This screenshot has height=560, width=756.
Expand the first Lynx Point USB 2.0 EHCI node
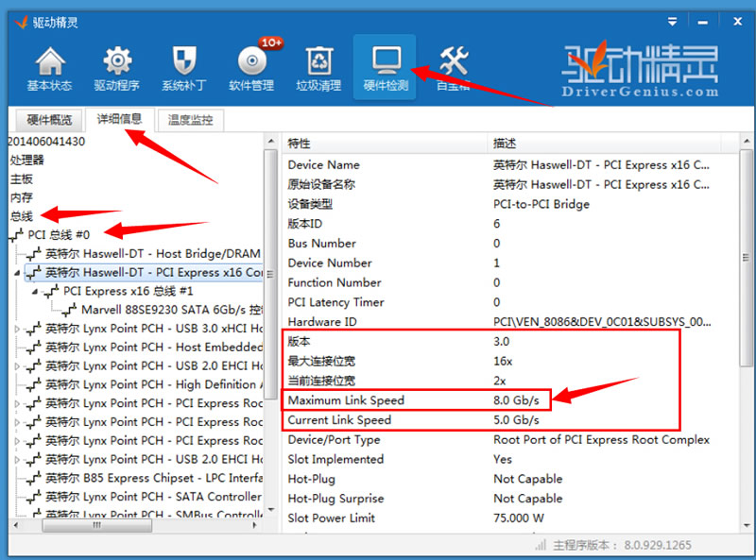[x=17, y=366]
